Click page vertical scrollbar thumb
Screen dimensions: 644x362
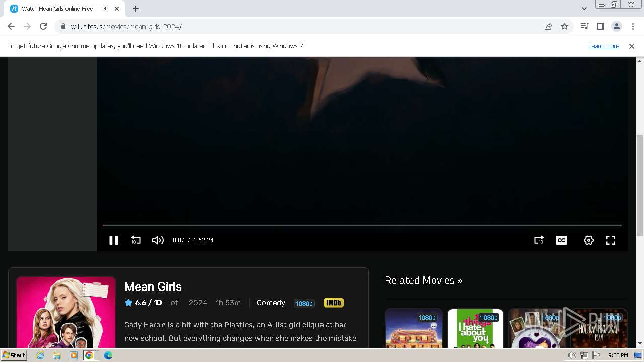point(639,186)
